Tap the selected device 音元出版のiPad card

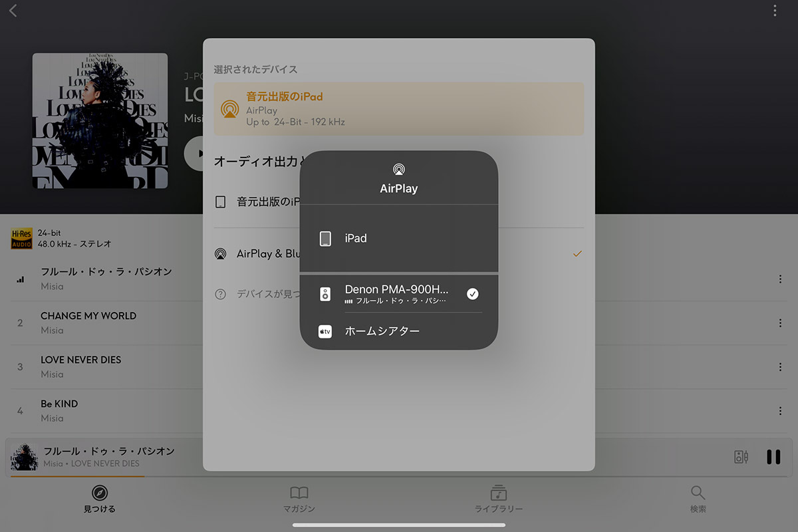[399, 109]
